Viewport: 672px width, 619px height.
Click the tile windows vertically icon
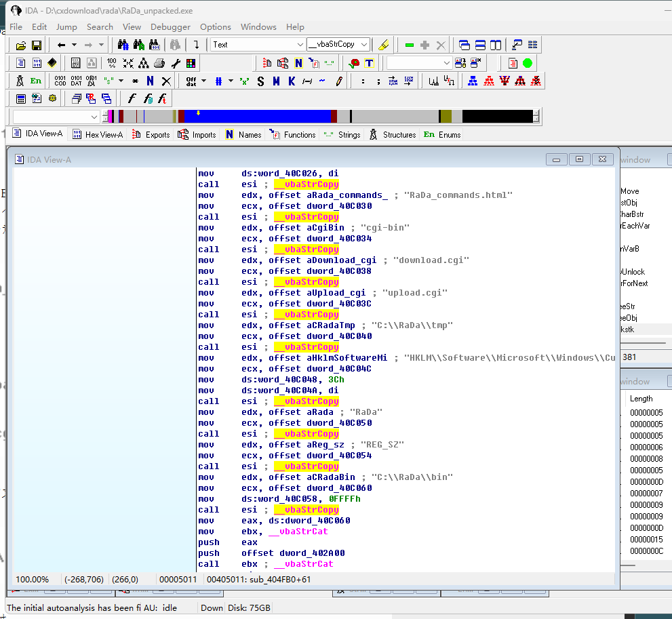pos(496,45)
